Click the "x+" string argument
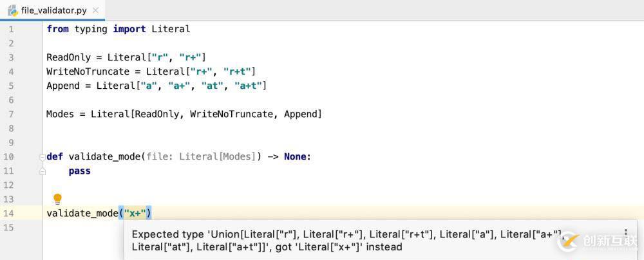The image size is (644, 260). tap(135, 213)
